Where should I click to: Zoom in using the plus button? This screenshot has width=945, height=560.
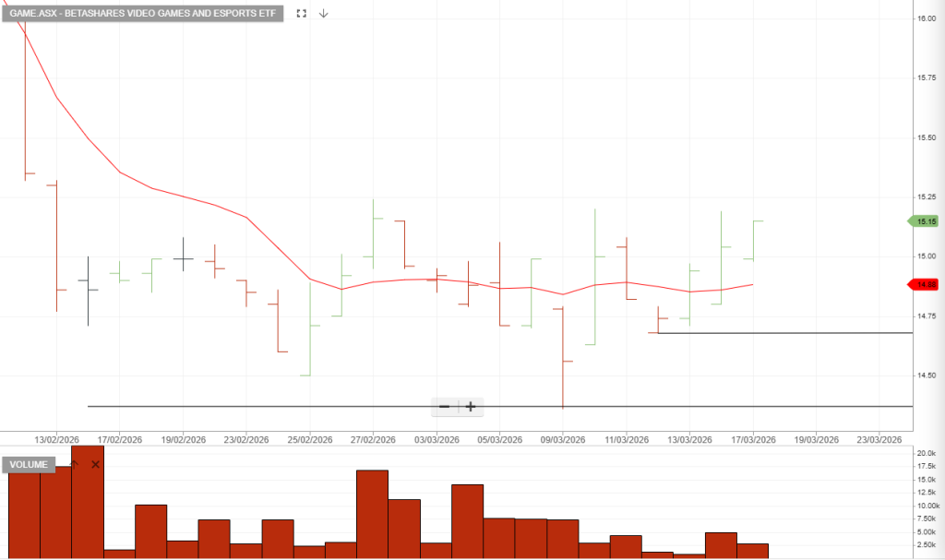(471, 407)
